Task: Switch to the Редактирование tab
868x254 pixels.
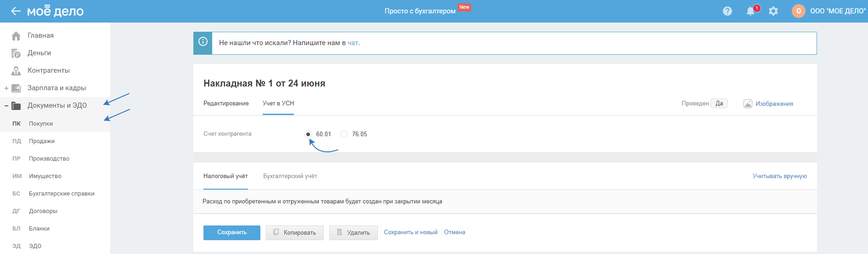Action: 226,104
